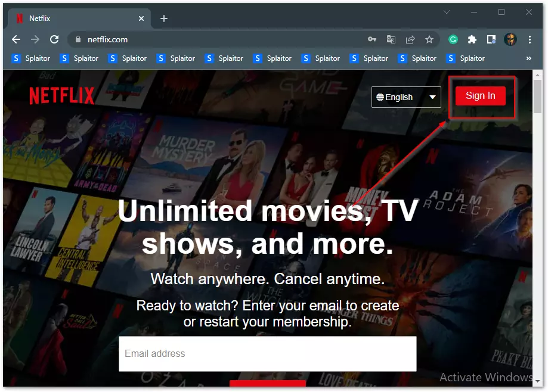Show hidden bookmarks with the double chevron
The width and height of the screenshot is (548, 392).
coord(529,58)
